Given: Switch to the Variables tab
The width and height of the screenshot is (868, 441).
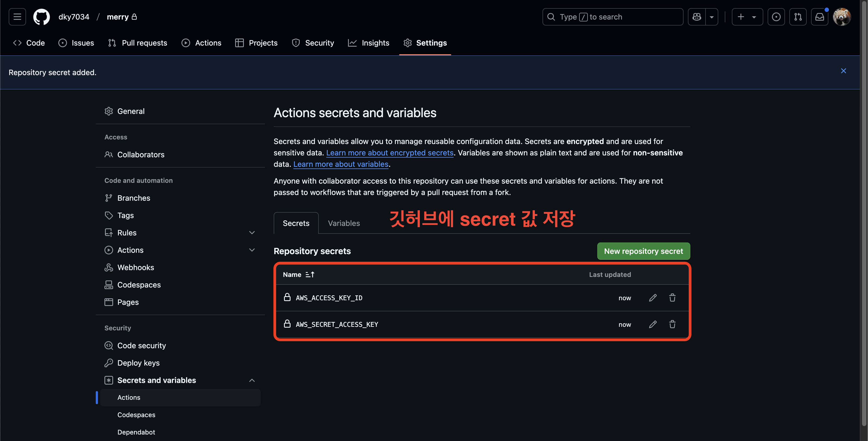Looking at the screenshot, I should (x=344, y=223).
